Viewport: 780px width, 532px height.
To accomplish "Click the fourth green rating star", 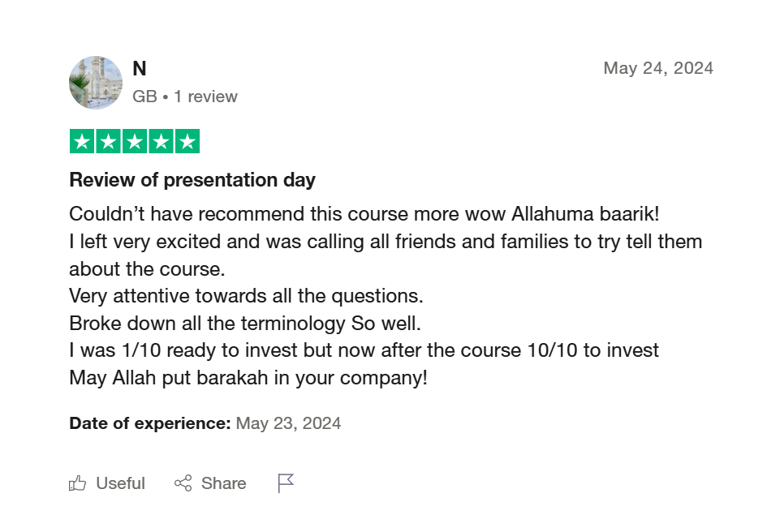I will pyautogui.click(x=161, y=142).
